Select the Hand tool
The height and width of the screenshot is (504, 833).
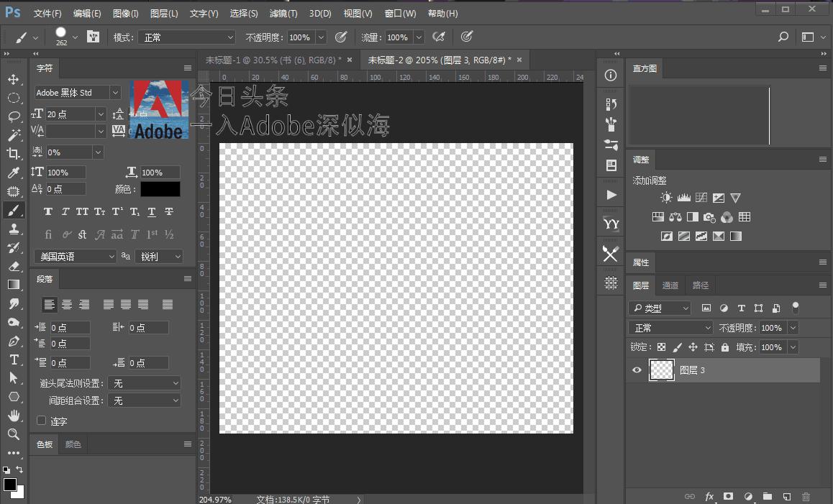pos(13,416)
